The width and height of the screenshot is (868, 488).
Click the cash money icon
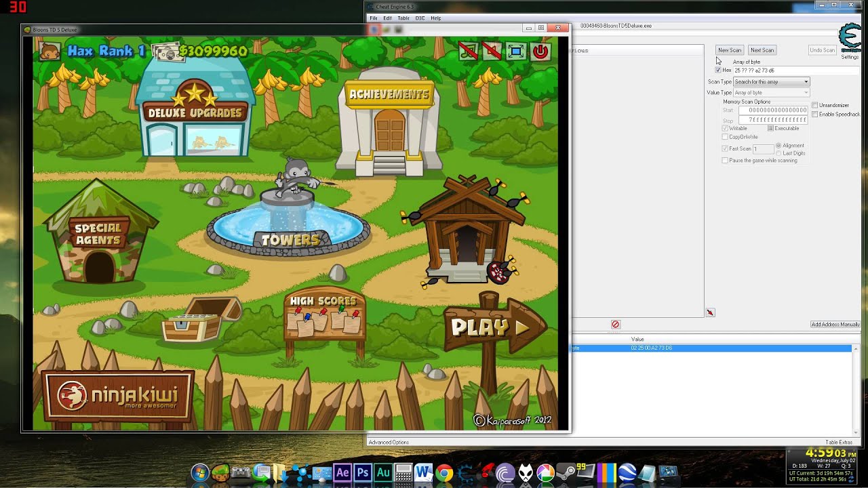[x=165, y=52]
